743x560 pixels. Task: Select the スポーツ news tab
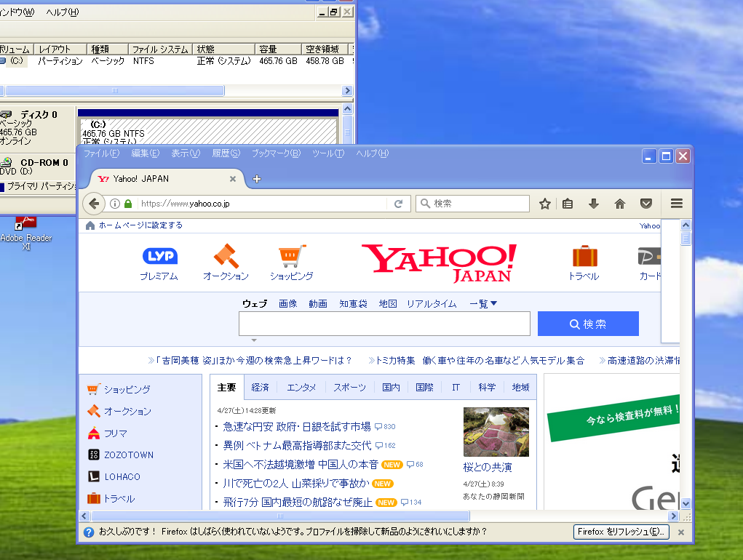(350, 387)
